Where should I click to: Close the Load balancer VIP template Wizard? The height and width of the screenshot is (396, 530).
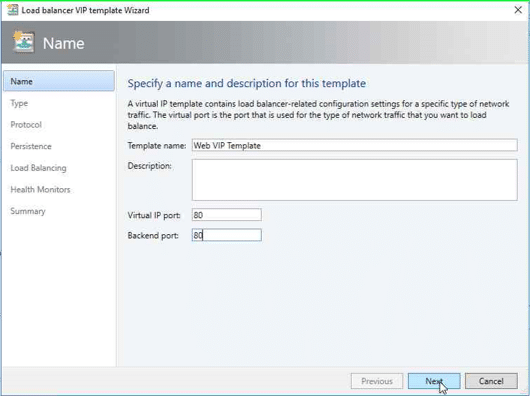[518, 10]
